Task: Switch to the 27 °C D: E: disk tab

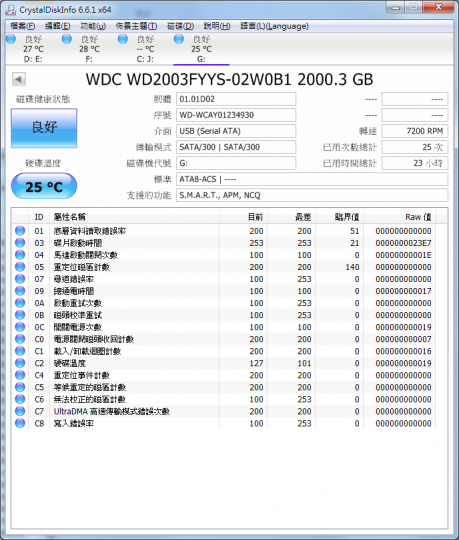Action: pos(33,49)
